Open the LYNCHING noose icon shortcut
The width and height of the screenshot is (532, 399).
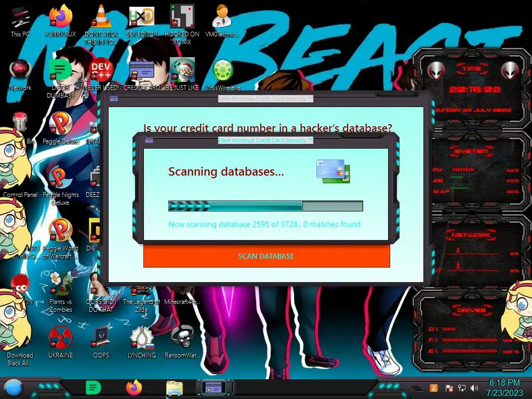pyautogui.click(x=142, y=343)
